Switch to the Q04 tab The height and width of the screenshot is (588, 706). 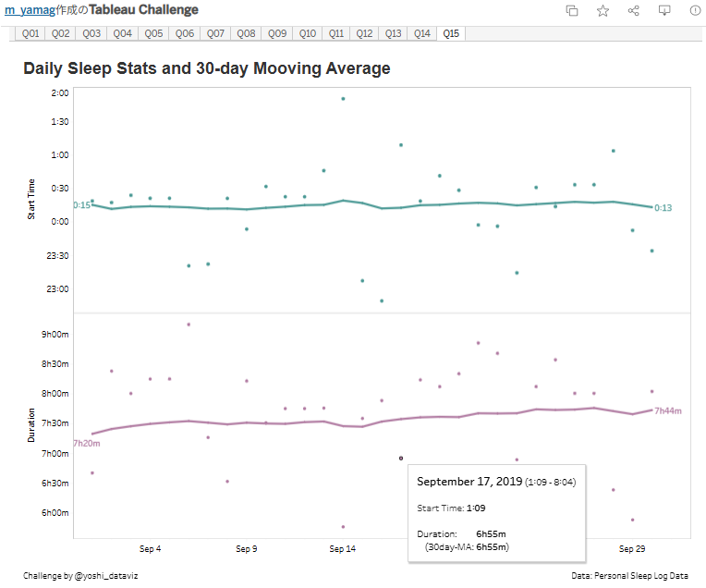tap(123, 33)
